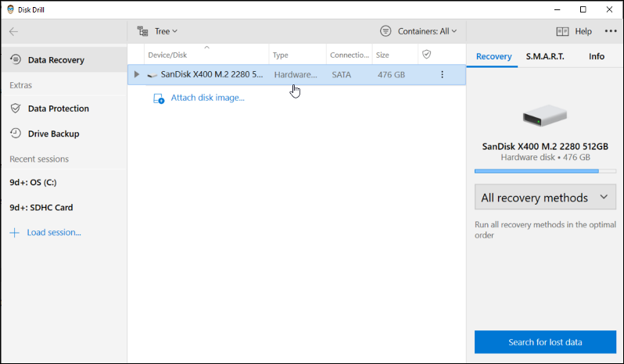Image resolution: width=624 pixels, height=364 pixels.
Task: Open the Containers: All dropdown
Action: click(427, 31)
